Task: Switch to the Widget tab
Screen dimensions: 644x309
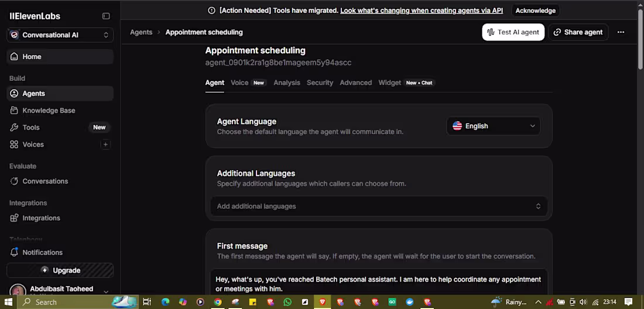Action: pyautogui.click(x=390, y=83)
